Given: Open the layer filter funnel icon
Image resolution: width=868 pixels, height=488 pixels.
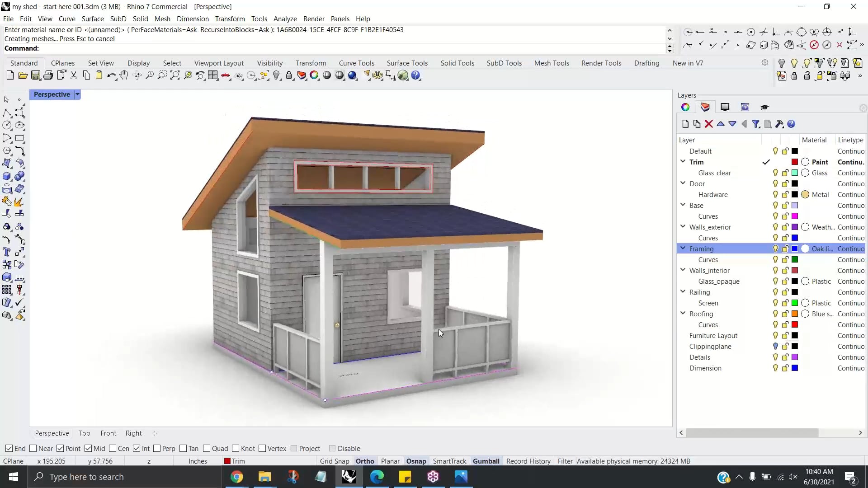Looking at the screenshot, I should pyautogui.click(x=756, y=124).
